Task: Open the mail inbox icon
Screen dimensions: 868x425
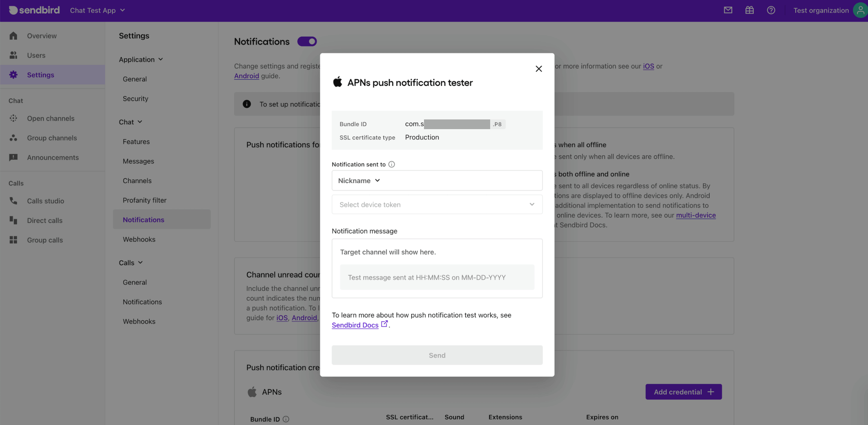Action: pos(728,10)
